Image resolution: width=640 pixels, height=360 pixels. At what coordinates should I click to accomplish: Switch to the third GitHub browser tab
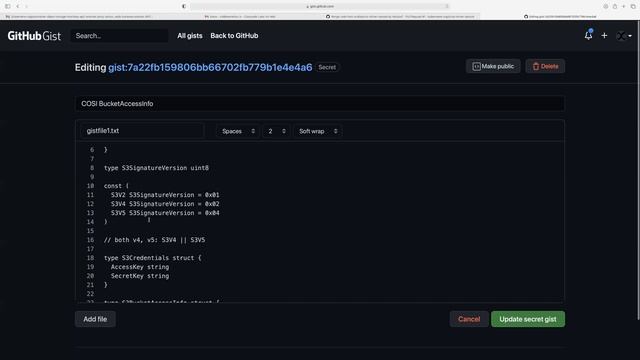point(400,16)
